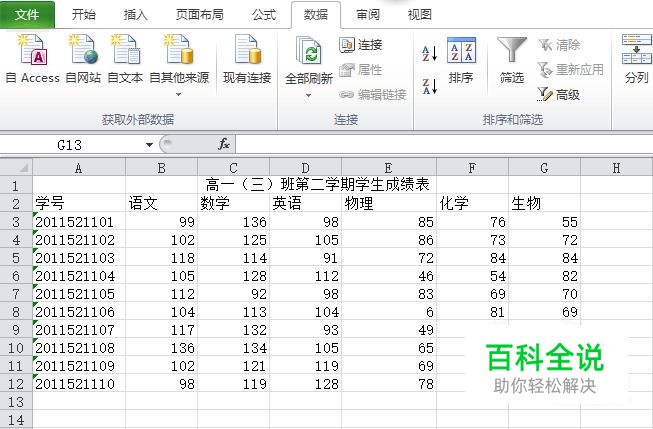Screen dimensions: 653x429
Task: Select column H header
Action: click(617, 168)
